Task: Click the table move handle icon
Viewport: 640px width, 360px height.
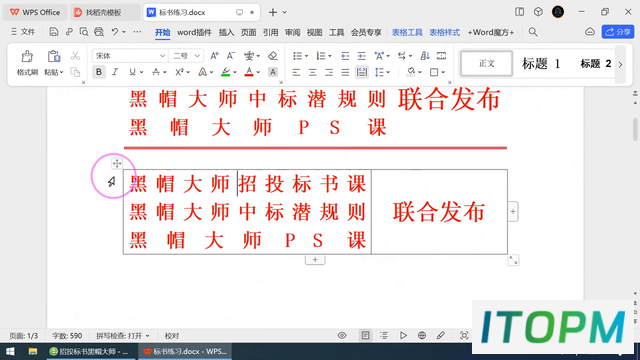Action: pyautogui.click(x=117, y=164)
